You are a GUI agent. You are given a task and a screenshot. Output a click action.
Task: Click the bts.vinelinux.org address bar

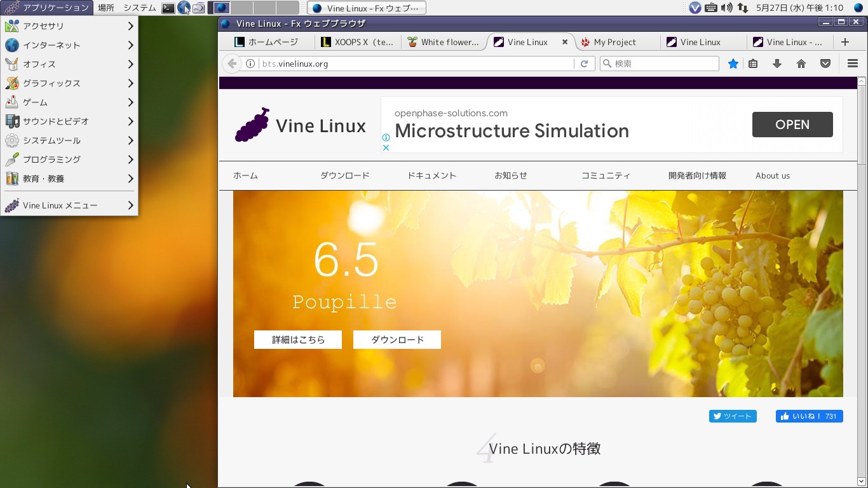coord(416,64)
